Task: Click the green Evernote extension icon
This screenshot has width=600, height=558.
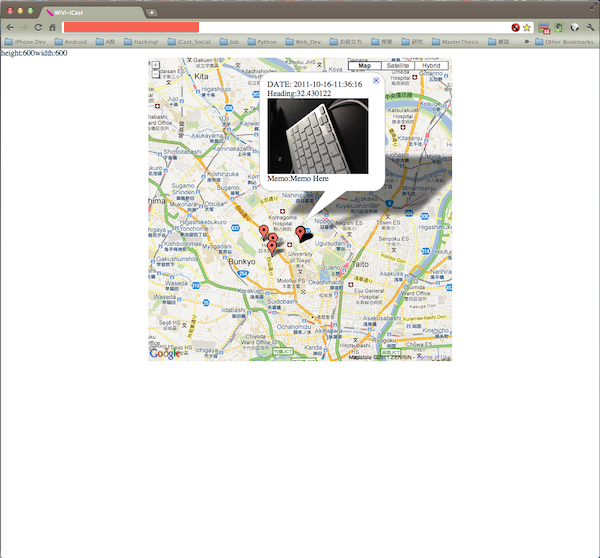Action: (x=559, y=28)
